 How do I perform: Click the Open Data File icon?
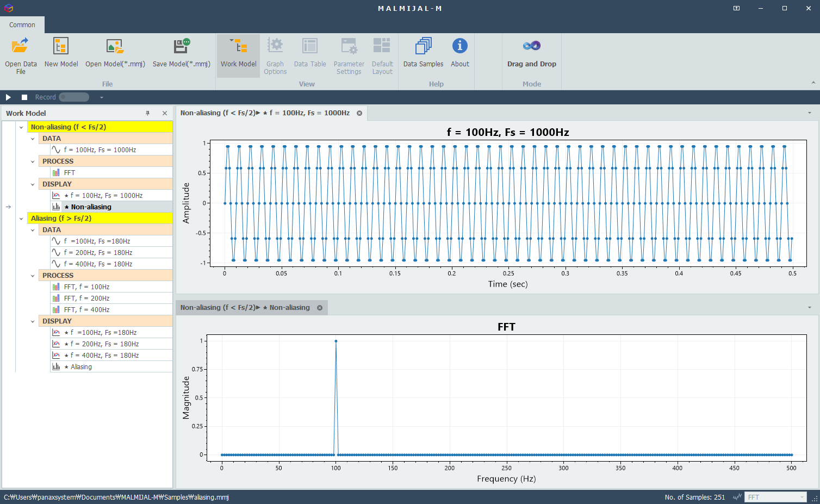[21, 46]
